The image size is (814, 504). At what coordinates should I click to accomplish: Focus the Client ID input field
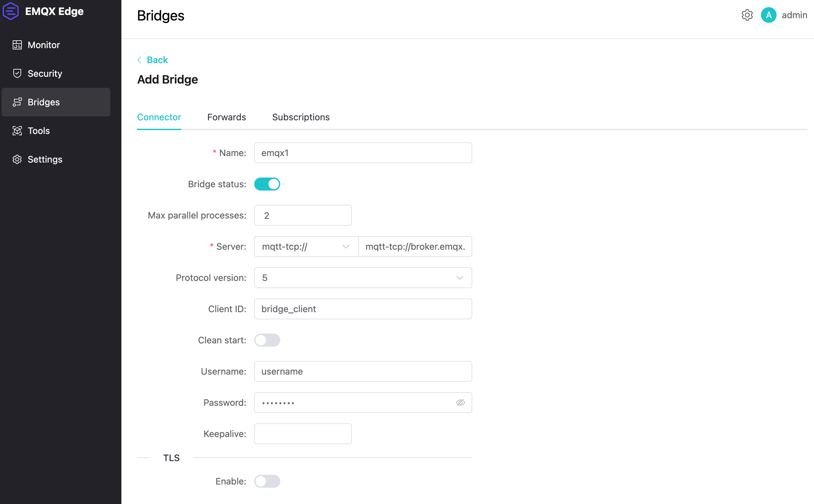[x=363, y=309]
